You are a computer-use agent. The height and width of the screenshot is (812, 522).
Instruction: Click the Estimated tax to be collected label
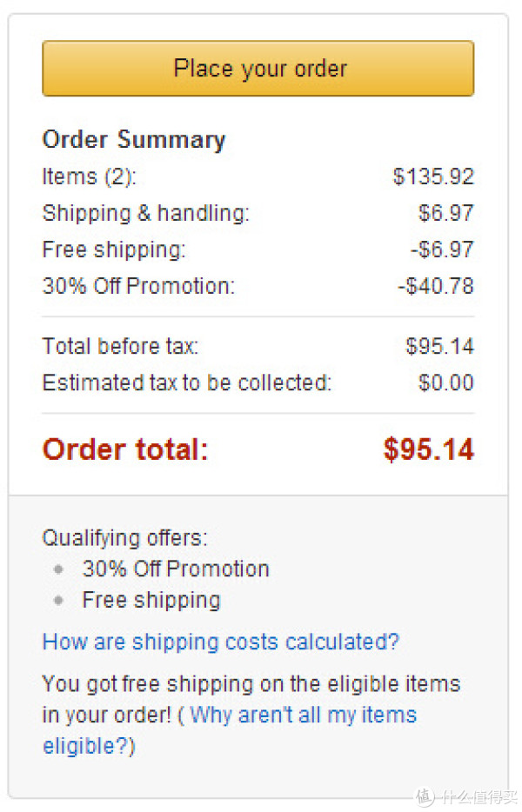[x=186, y=383]
